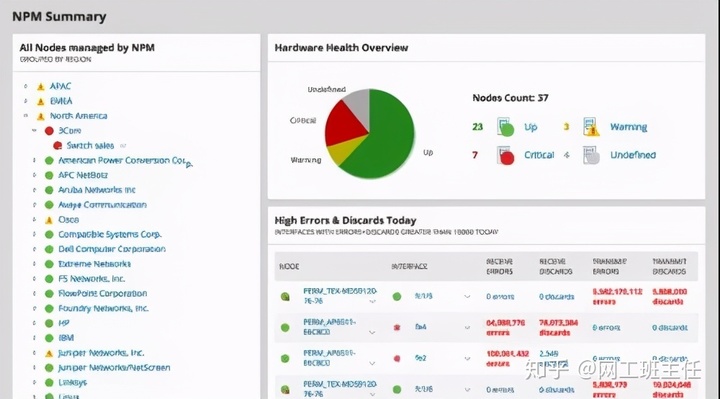This screenshot has height=399, width=720.
Task: Click the red status dot beside 3Com
Action: [49, 131]
